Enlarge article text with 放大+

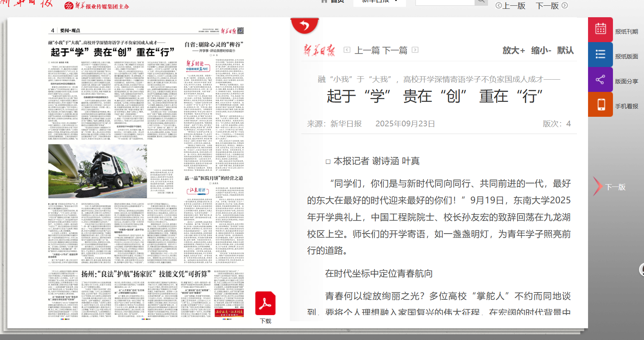[513, 50]
